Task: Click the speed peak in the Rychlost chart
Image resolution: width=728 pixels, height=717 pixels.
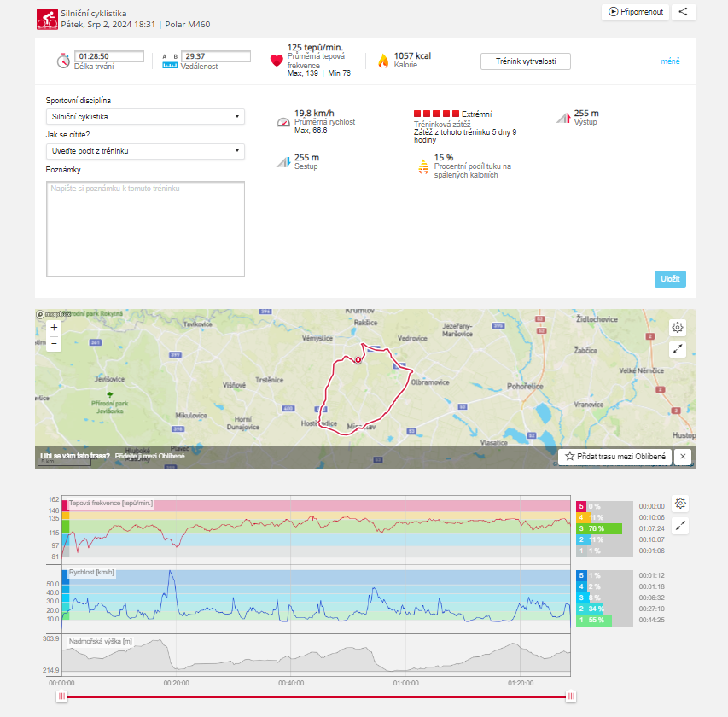Action: (x=171, y=572)
